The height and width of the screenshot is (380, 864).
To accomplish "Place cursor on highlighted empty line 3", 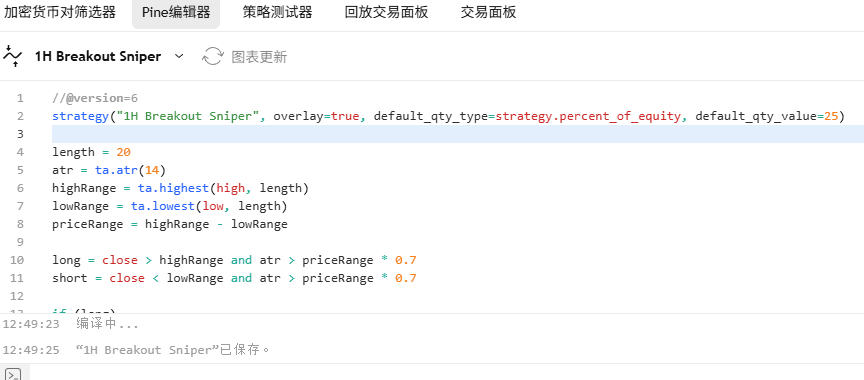I will (x=458, y=134).
